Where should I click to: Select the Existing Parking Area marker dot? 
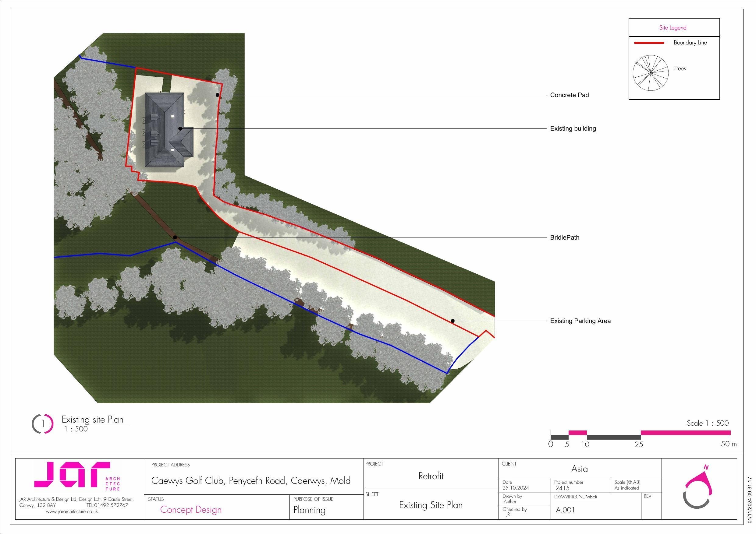point(453,321)
